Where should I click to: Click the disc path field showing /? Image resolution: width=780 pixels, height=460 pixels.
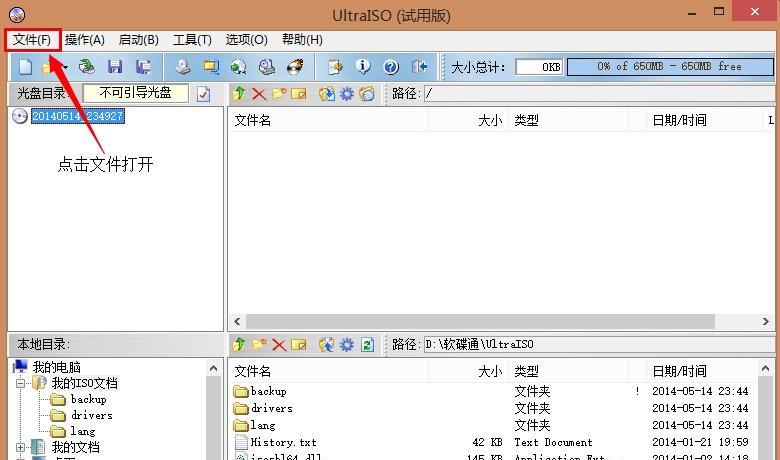[x=598, y=93]
